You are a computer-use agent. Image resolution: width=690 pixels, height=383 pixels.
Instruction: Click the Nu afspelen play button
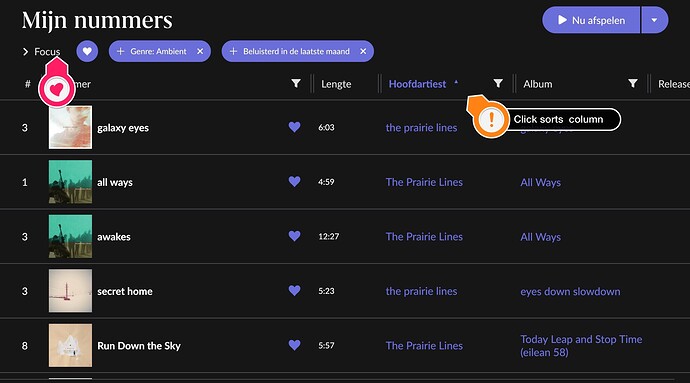(x=591, y=20)
